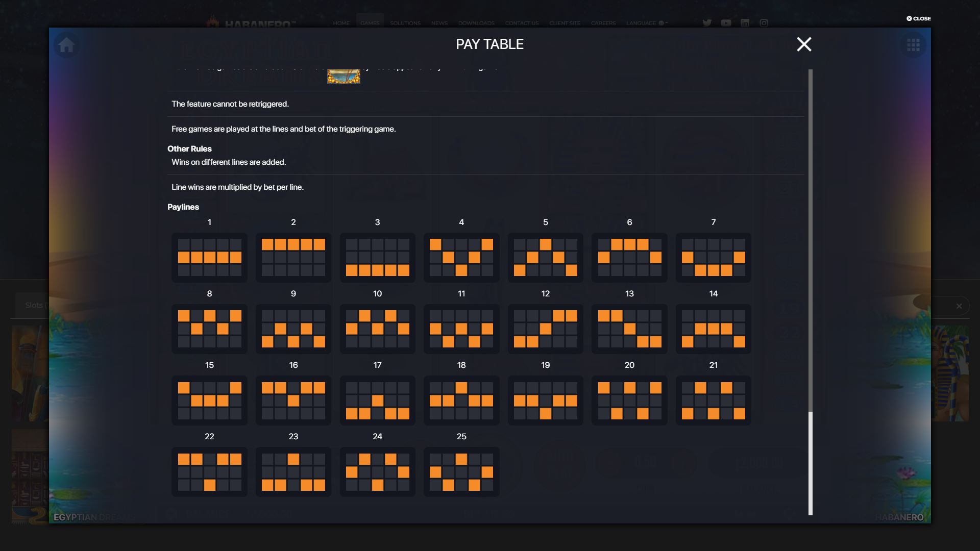Viewport: 980px width, 551px height.
Task: Select payline 13 diagram
Action: point(629,329)
